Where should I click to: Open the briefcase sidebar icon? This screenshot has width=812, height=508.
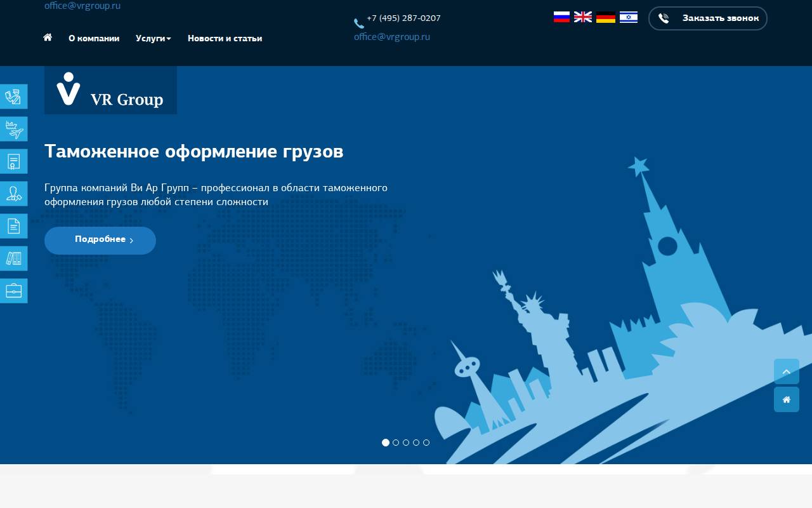click(13, 291)
